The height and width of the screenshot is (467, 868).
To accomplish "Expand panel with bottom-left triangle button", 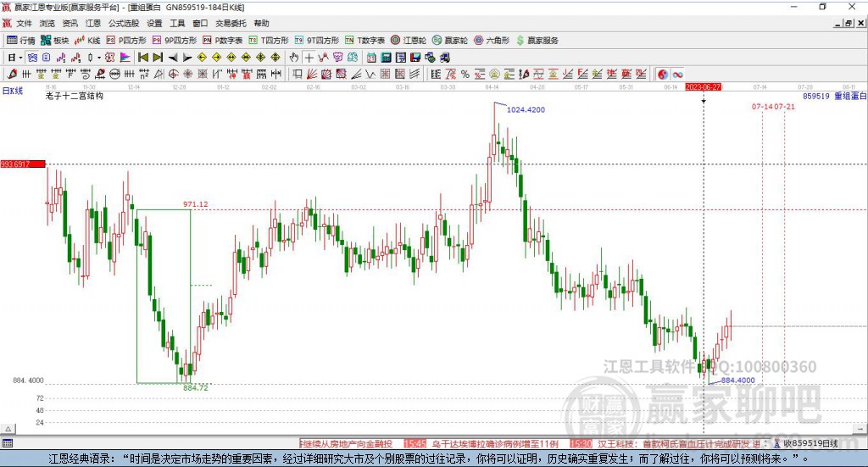I will 8,429.
